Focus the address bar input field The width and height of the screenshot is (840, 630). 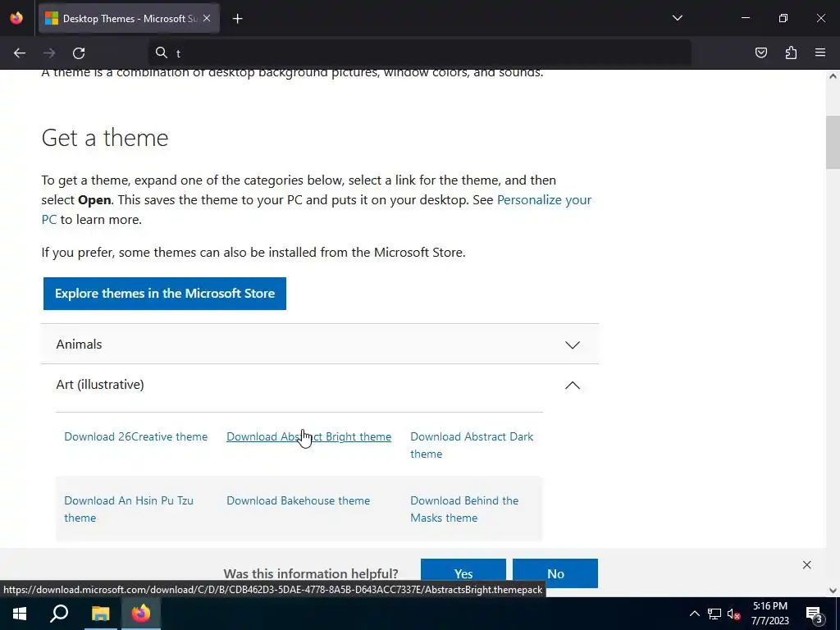point(420,52)
